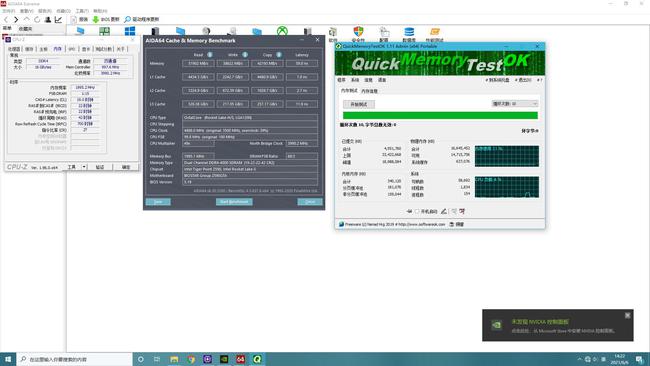The height and width of the screenshot is (366, 650).
Task: Click the AIDA64 refresh icon
Action: click(37, 19)
